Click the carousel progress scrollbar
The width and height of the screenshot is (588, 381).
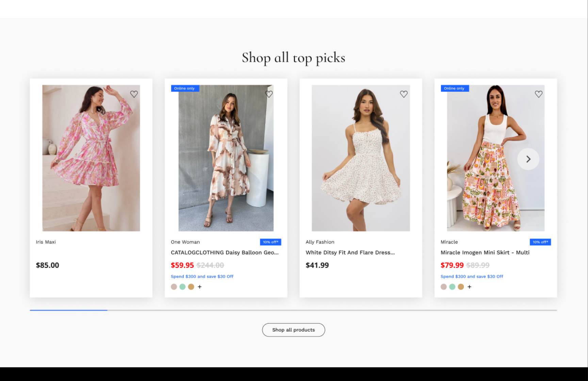coord(293,310)
